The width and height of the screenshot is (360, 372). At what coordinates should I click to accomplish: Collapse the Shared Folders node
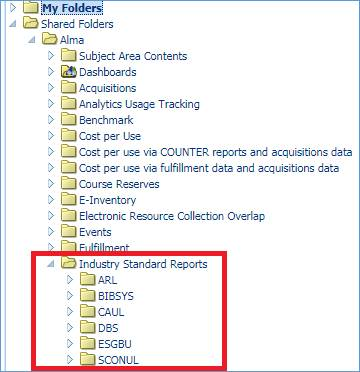click(13, 24)
